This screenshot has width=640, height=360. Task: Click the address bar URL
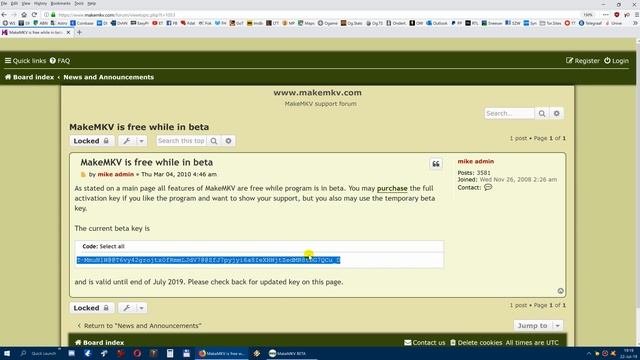pyautogui.click(x=117, y=15)
